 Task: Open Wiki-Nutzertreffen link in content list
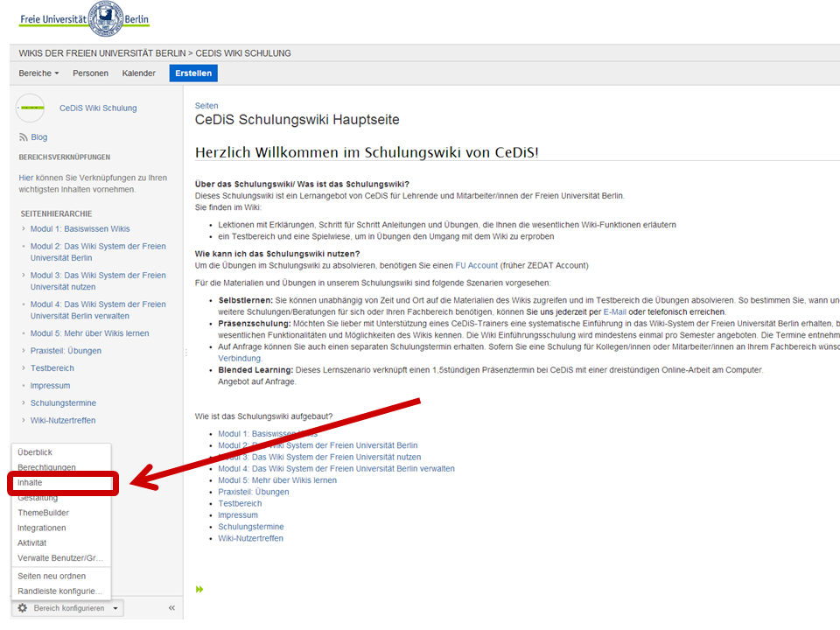pyautogui.click(x=251, y=538)
